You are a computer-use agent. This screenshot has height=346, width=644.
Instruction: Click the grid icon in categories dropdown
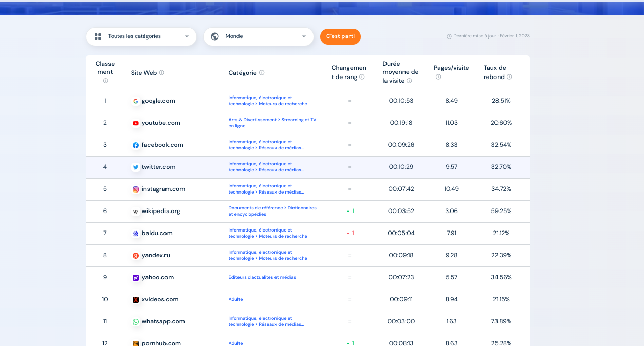(98, 36)
